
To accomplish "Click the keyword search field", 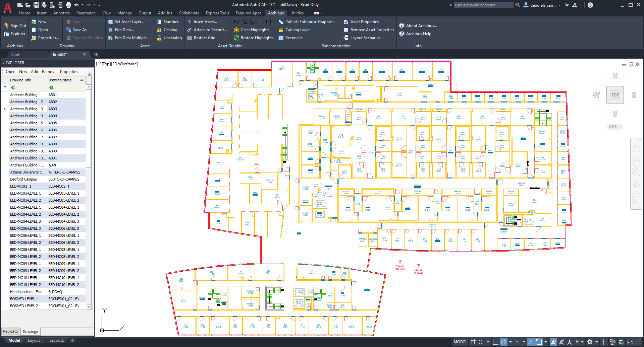I will [x=483, y=5].
